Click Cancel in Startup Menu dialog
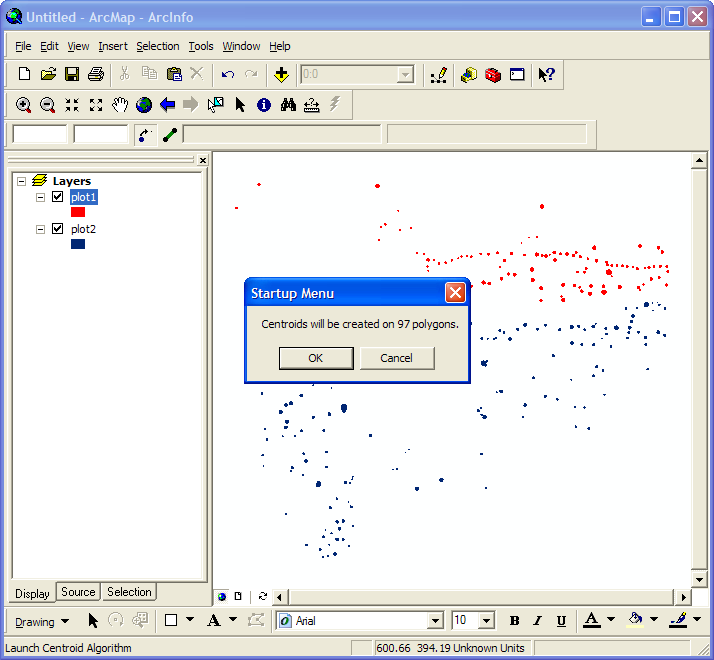This screenshot has height=660, width=714. 396,358
